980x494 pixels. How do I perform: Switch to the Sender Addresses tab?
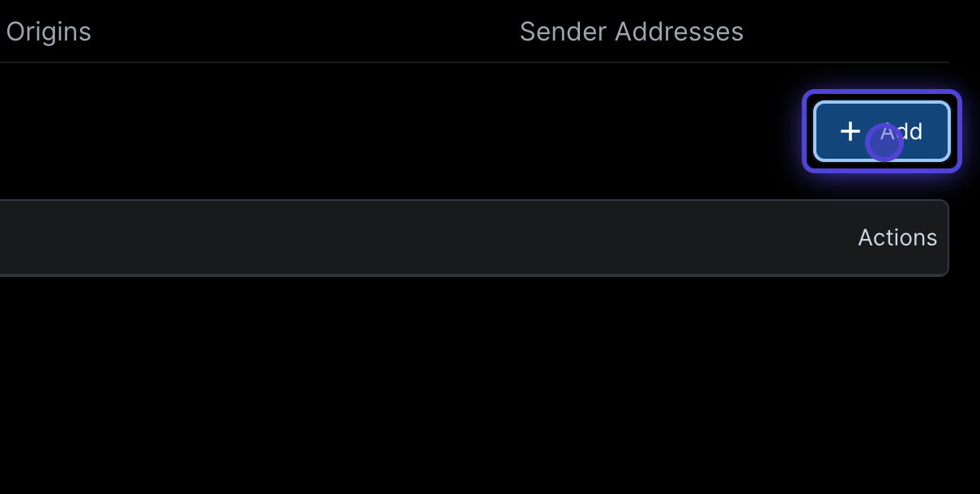point(631,32)
